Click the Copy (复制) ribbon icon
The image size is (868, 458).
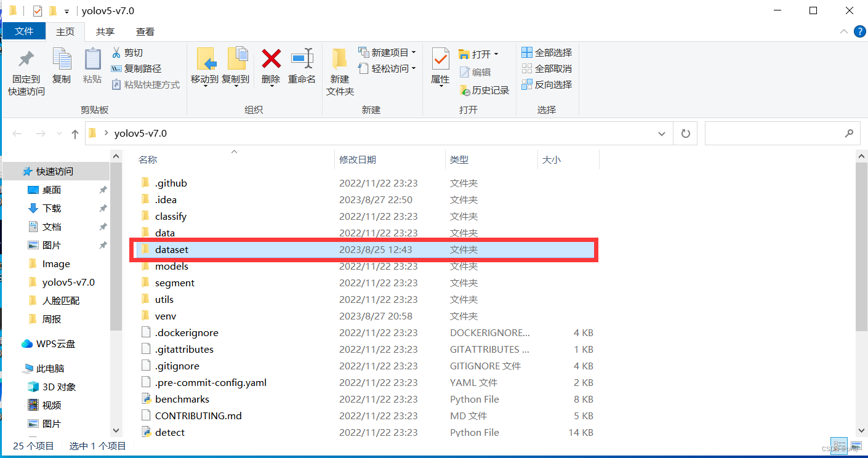click(x=62, y=60)
